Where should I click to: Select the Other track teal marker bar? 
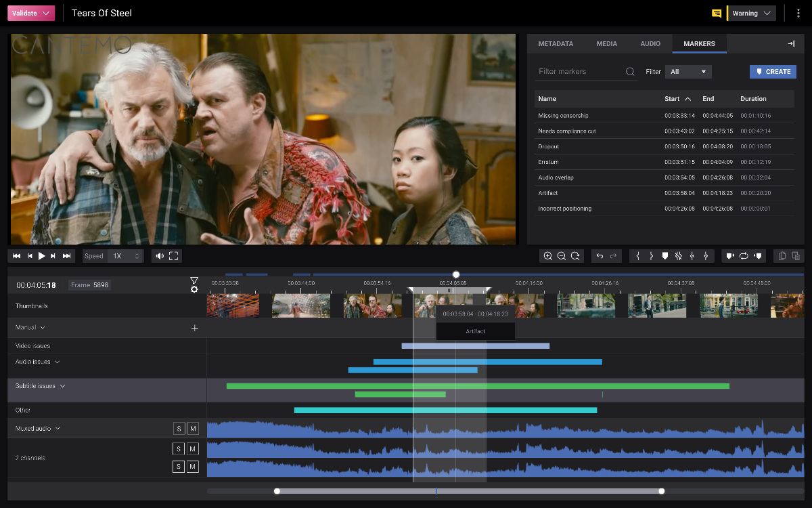[445, 410]
